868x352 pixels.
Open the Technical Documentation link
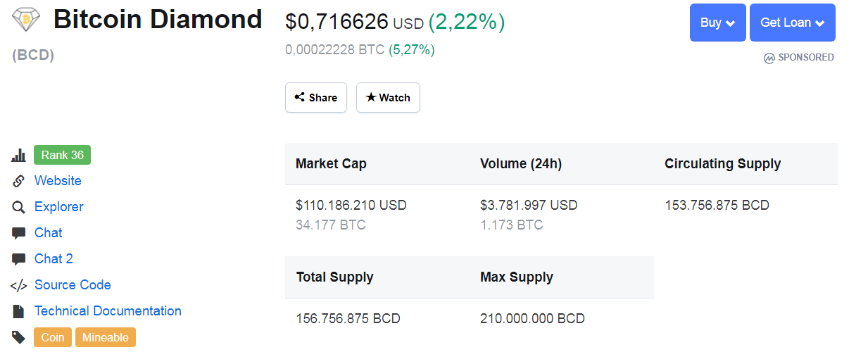point(108,311)
